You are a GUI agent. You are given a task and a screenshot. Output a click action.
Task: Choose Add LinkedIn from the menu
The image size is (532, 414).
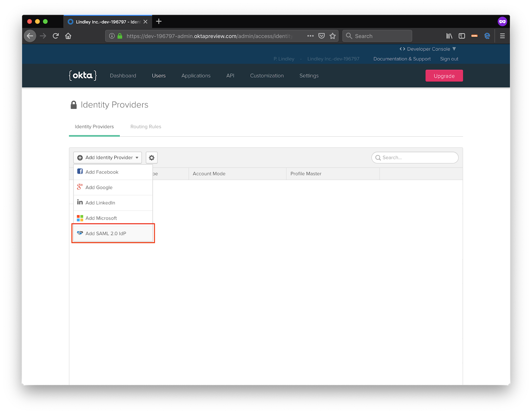click(113, 203)
